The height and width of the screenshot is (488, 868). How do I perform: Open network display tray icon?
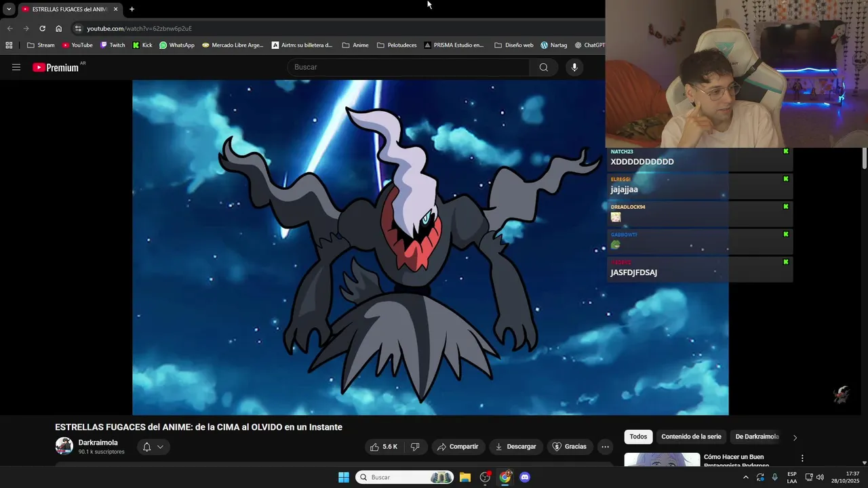[x=808, y=477]
